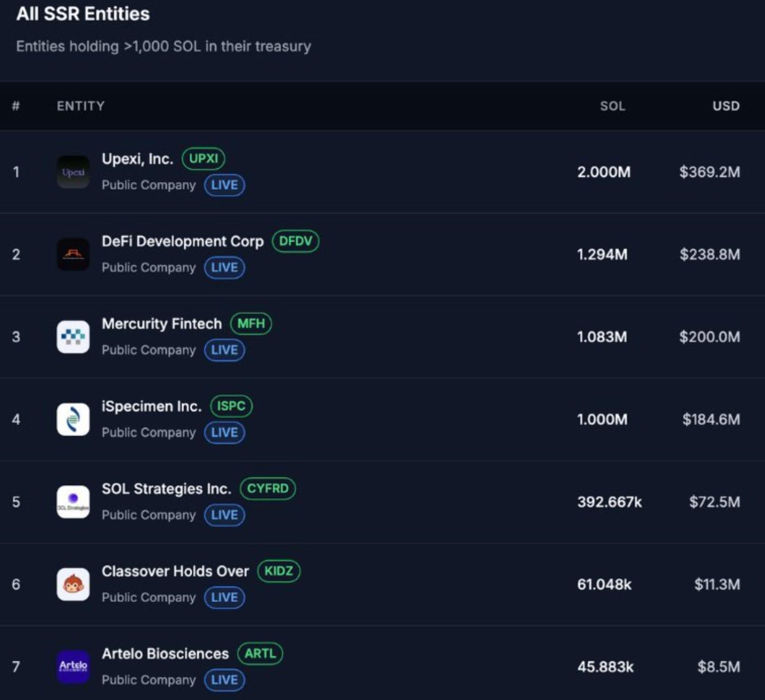Click the DeFi Development Corp logo icon
The width and height of the screenshot is (765, 700).
(x=73, y=254)
